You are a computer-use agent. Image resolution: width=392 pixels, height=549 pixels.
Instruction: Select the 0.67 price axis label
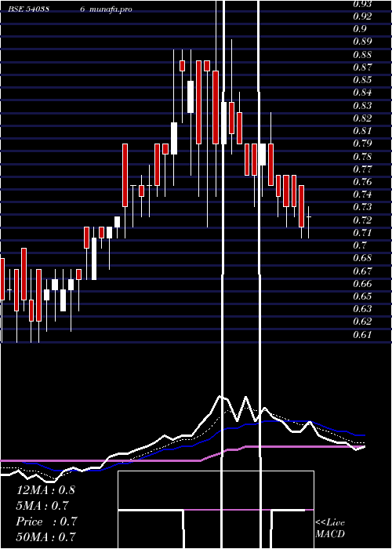coord(362,271)
